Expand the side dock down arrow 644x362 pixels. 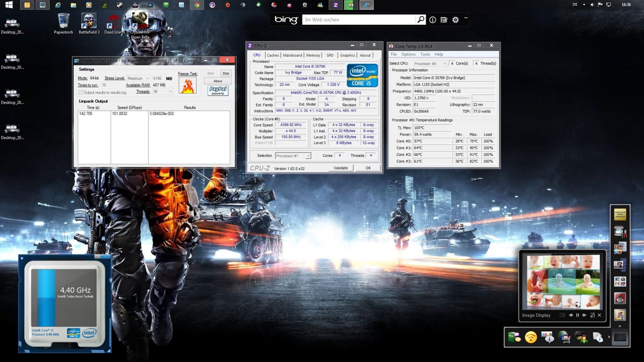click(x=620, y=326)
